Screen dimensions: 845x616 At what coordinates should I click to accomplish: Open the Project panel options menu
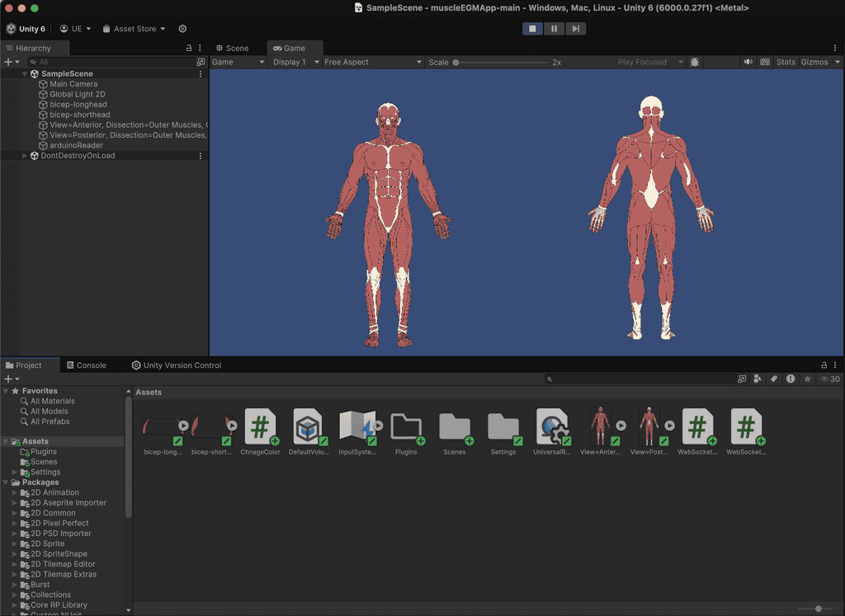pos(835,365)
